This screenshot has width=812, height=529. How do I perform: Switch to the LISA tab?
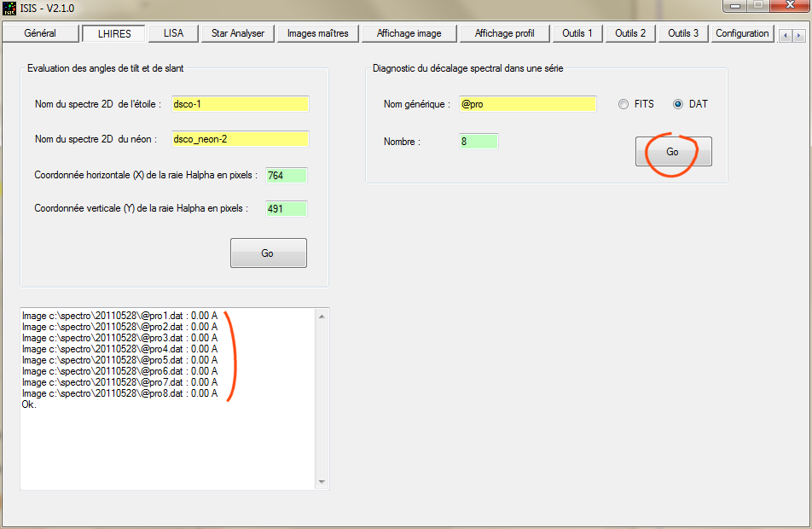tap(173, 33)
